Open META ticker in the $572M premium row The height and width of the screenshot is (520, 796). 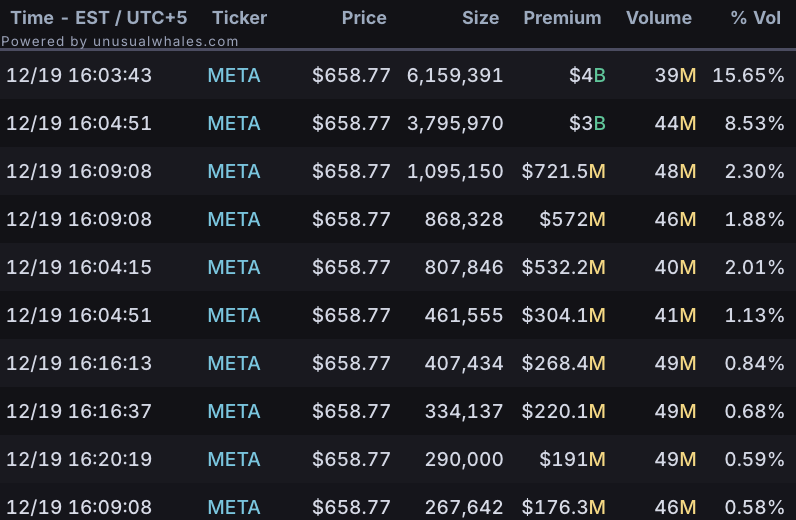click(x=234, y=219)
